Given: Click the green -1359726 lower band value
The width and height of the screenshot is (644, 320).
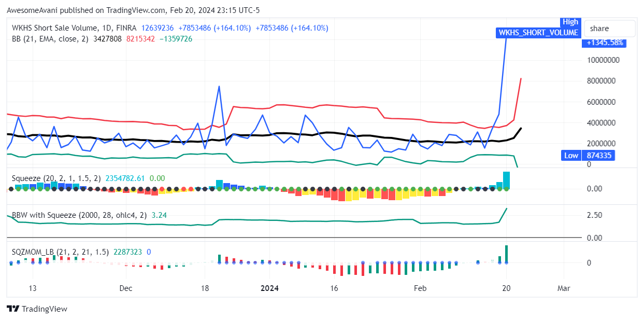Looking at the screenshot, I should point(175,39).
